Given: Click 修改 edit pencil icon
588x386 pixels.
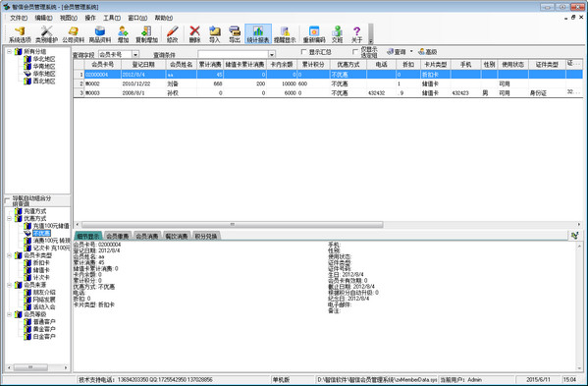Looking at the screenshot, I should [x=172, y=34].
